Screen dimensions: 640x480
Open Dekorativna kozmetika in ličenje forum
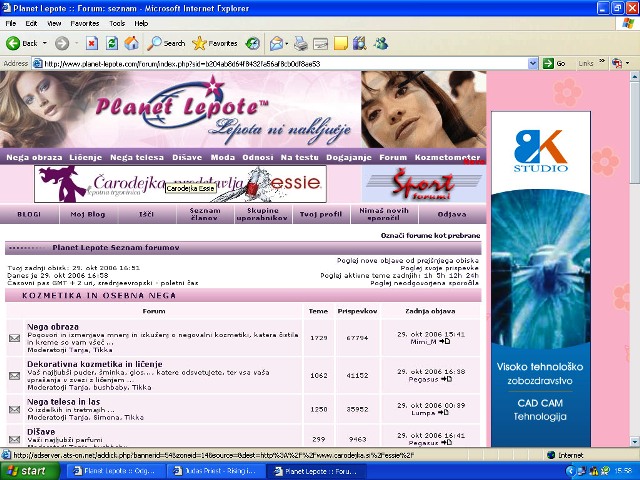pyautogui.click(x=95, y=364)
